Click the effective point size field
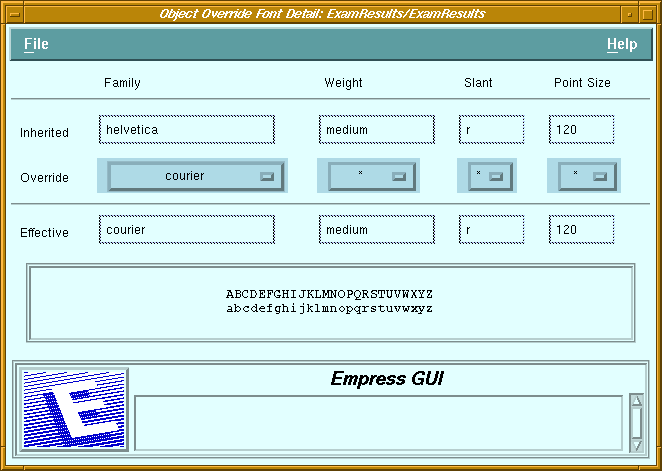Viewport: 662px width, 471px height. coord(581,230)
